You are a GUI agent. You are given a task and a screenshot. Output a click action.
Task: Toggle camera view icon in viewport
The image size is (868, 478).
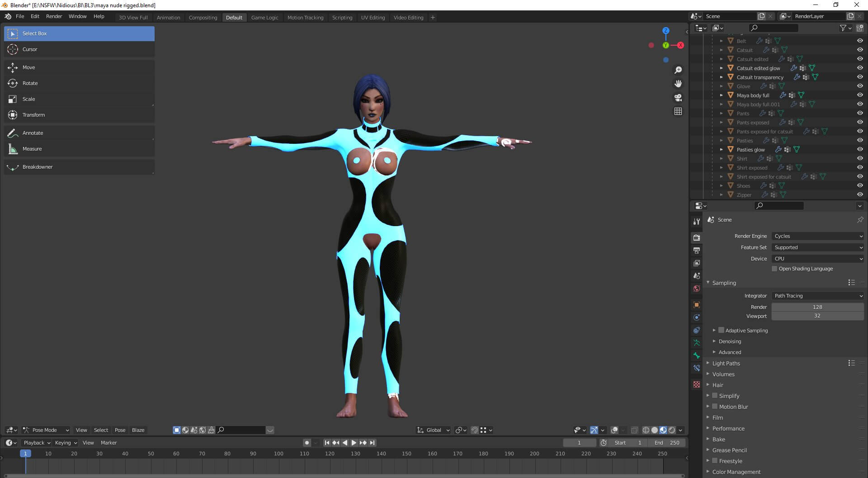pyautogui.click(x=678, y=98)
